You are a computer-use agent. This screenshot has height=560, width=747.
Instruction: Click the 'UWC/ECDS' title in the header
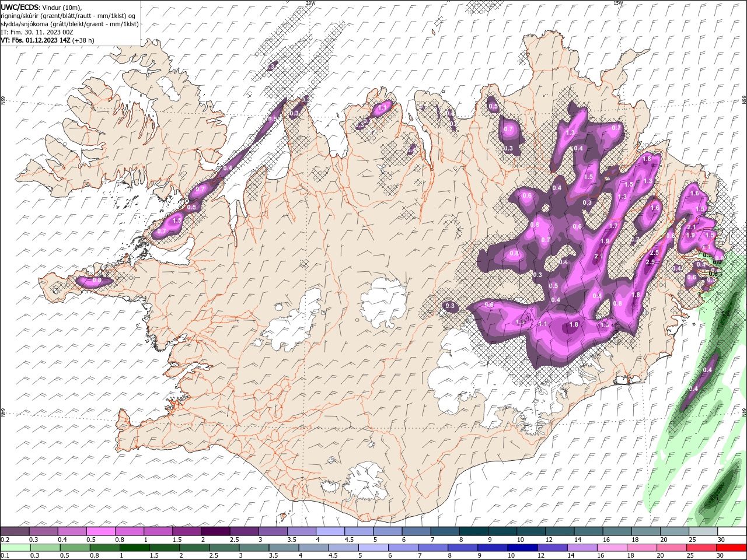pyautogui.click(x=20, y=7)
